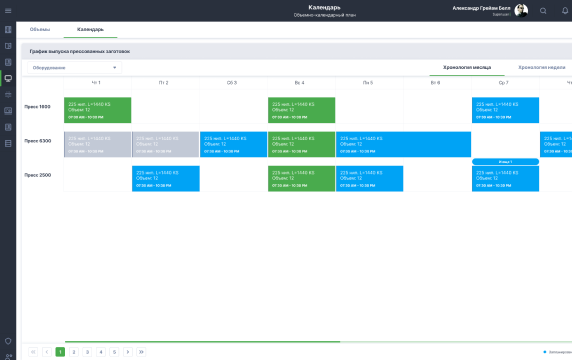Click the Вс 4 day column header
Screen dimensions: 572x360
coord(299,83)
